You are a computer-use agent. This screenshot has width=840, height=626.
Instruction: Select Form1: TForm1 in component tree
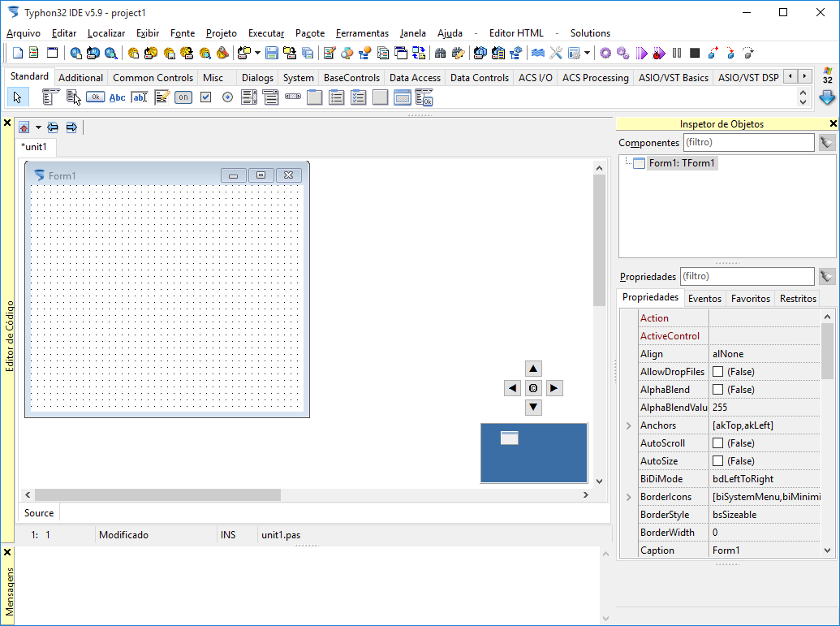coord(682,163)
